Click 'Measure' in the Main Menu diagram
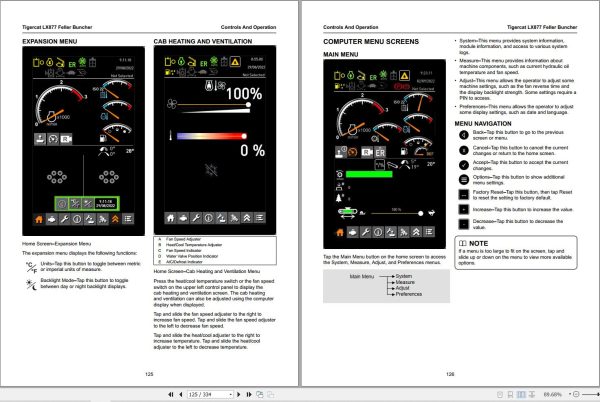600x402 pixels. (x=405, y=282)
